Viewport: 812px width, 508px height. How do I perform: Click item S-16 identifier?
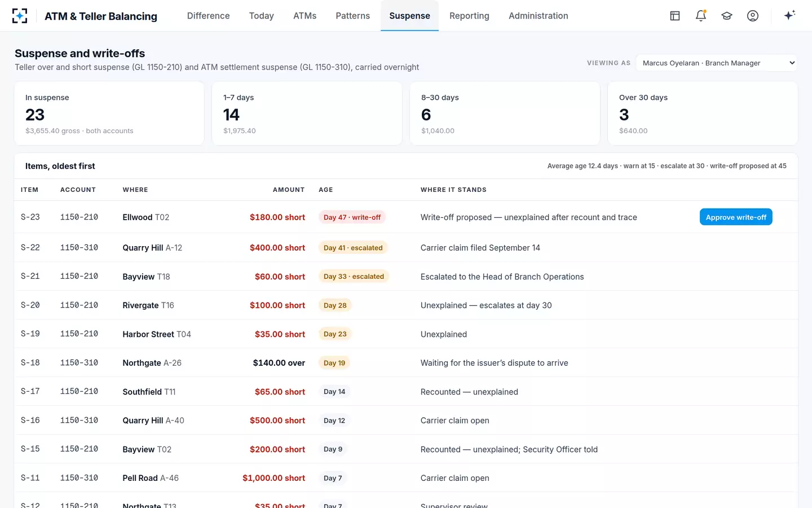click(x=30, y=421)
